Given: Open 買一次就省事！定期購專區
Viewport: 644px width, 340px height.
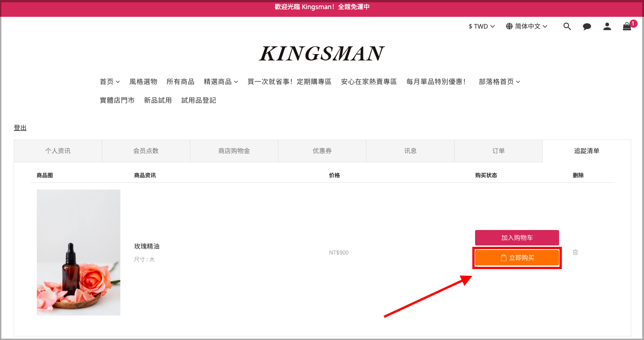Looking at the screenshot, I should [x=289, y=81].
